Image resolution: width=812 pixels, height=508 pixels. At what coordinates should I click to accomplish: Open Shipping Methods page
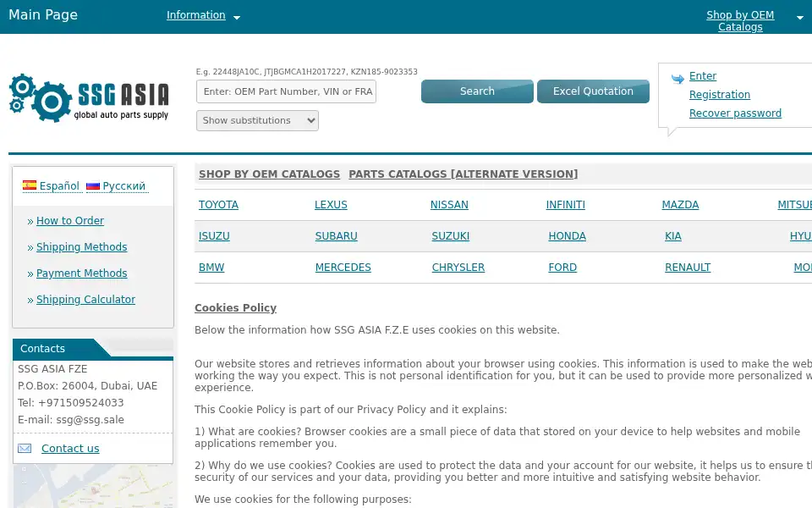click(81, 247)
